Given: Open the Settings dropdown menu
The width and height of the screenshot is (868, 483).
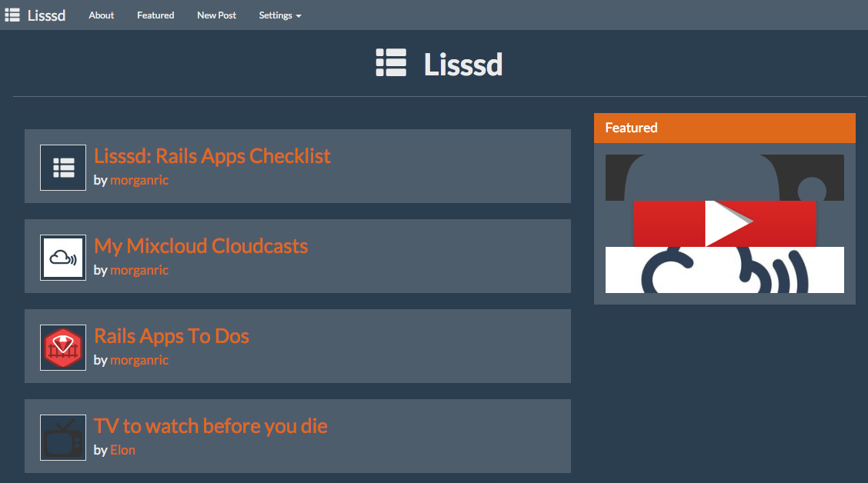Looking at the screenshot, I should [x=279, y=15].
